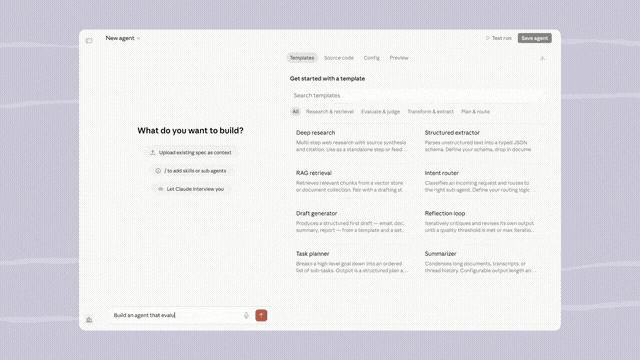
Task: Choose the Deep research template
Action: coord(352,141)
